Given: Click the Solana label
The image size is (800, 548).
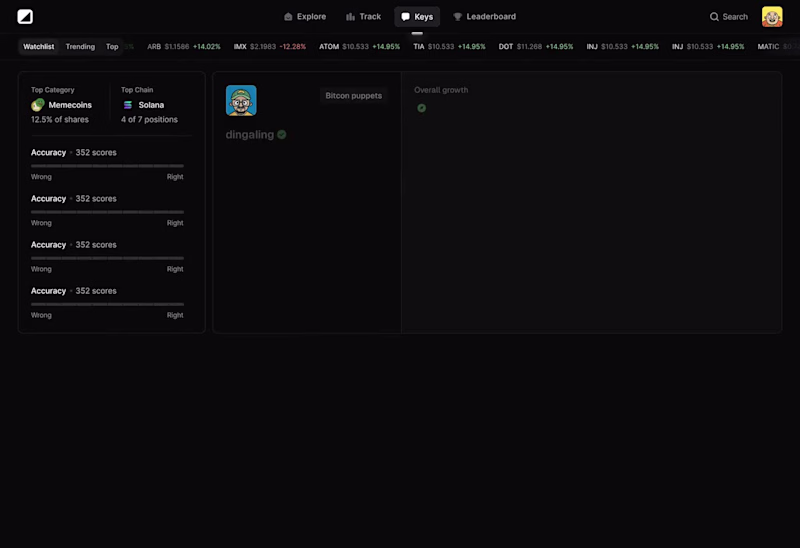Looking at the screenshot, I should [151, 105].
